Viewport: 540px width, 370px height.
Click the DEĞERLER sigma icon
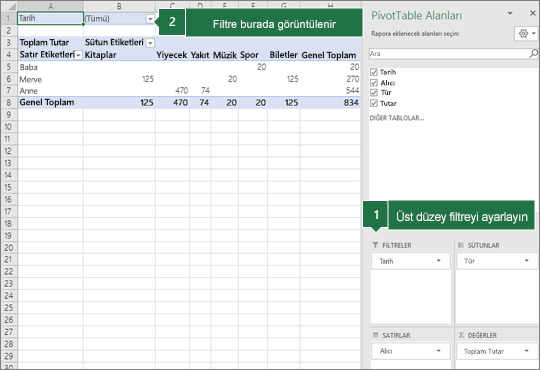pos(461,335)
